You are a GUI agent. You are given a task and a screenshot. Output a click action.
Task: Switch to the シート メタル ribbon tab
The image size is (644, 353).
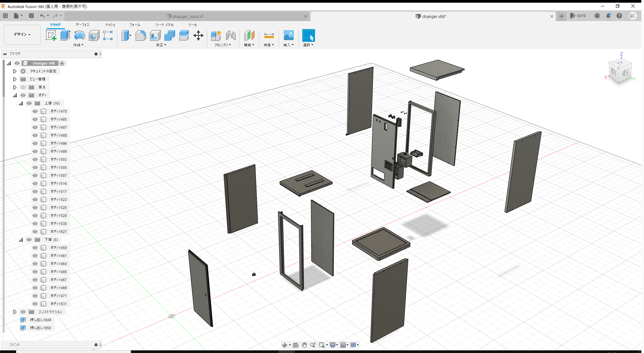pos(164,24)
